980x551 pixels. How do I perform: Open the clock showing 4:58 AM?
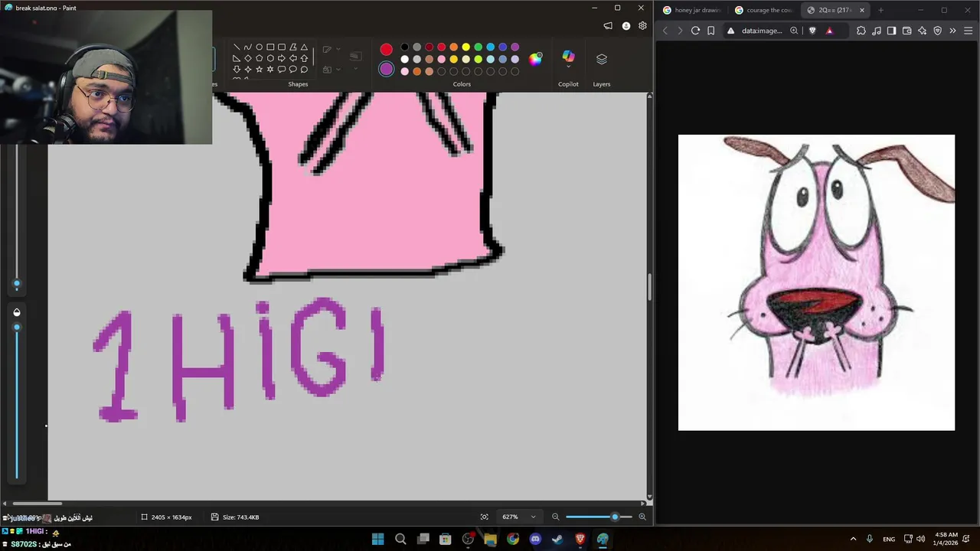click(x=946, y=539)
